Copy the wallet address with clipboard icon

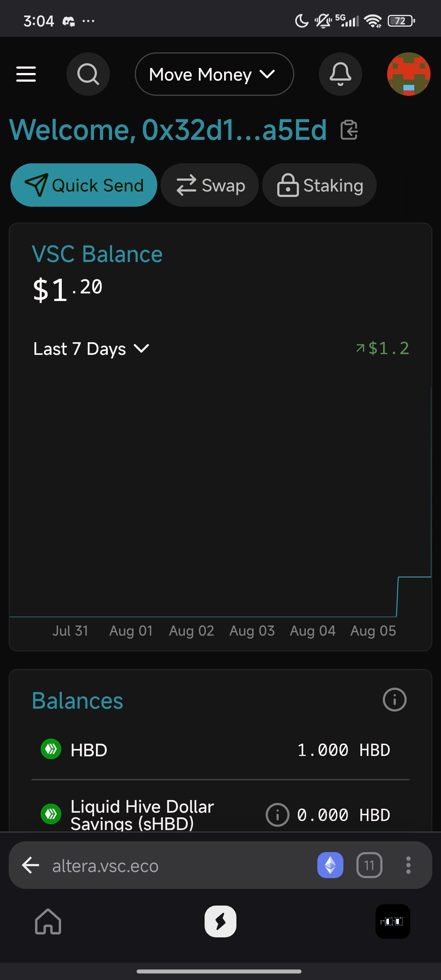click(349, 130)
